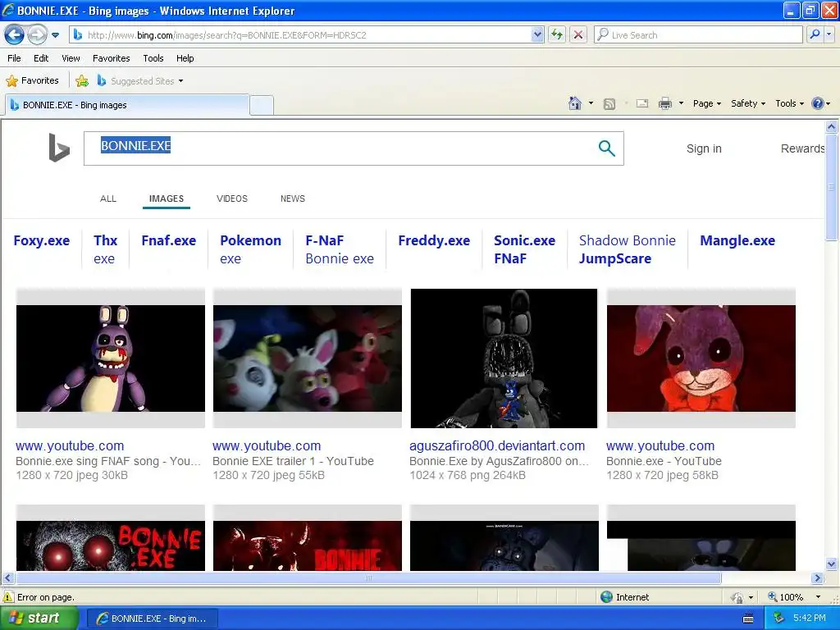Click the Pokemon exe related search

click(x=250, y=249)
